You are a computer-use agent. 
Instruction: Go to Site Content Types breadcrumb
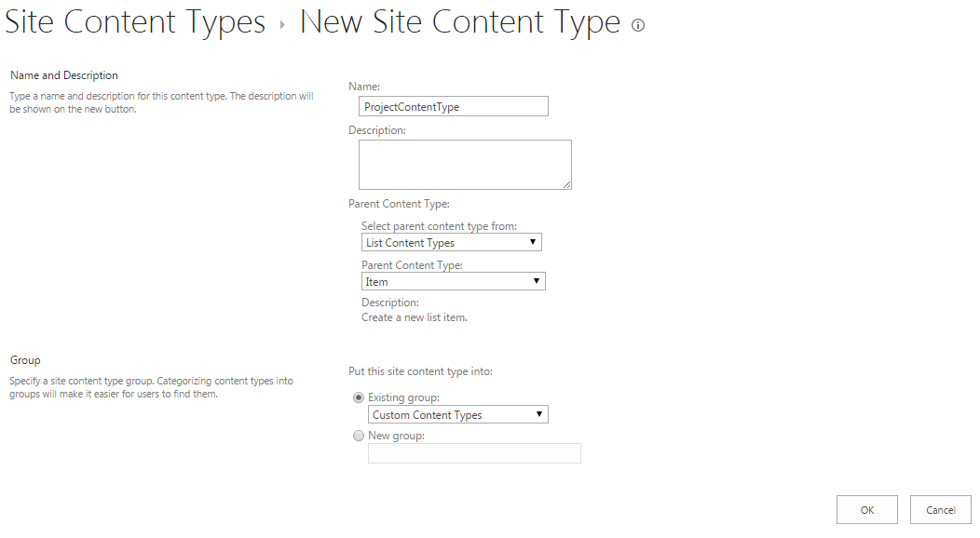pyautogui.click(x=135, y=22)
